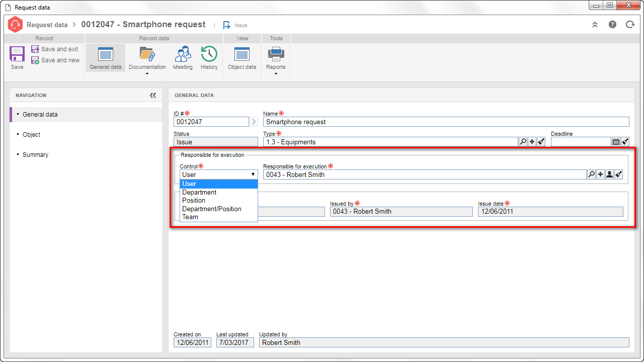Click Save and new
This screenshot has height=362, width=644.
click(x=55, y=60)
